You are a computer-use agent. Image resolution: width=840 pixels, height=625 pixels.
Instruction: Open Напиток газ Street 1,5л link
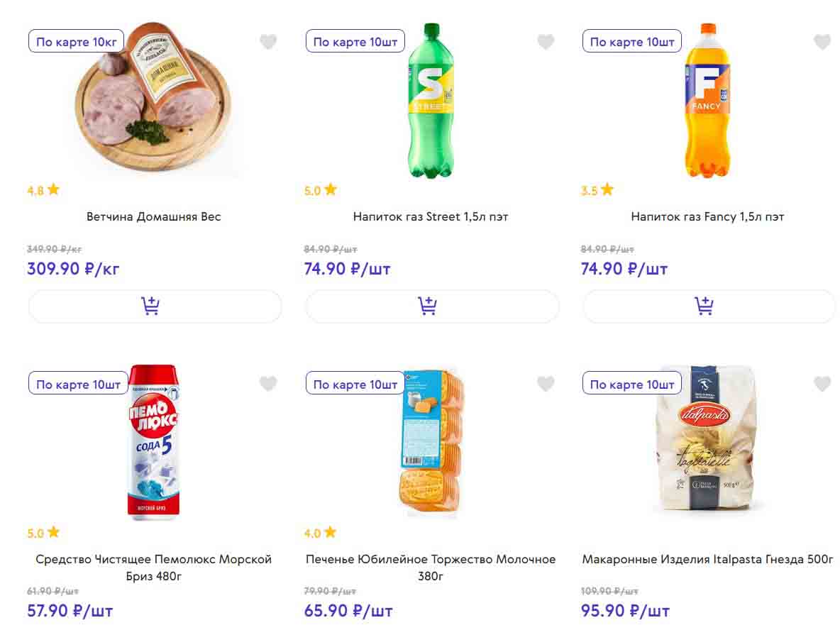[x=431, y=216]
